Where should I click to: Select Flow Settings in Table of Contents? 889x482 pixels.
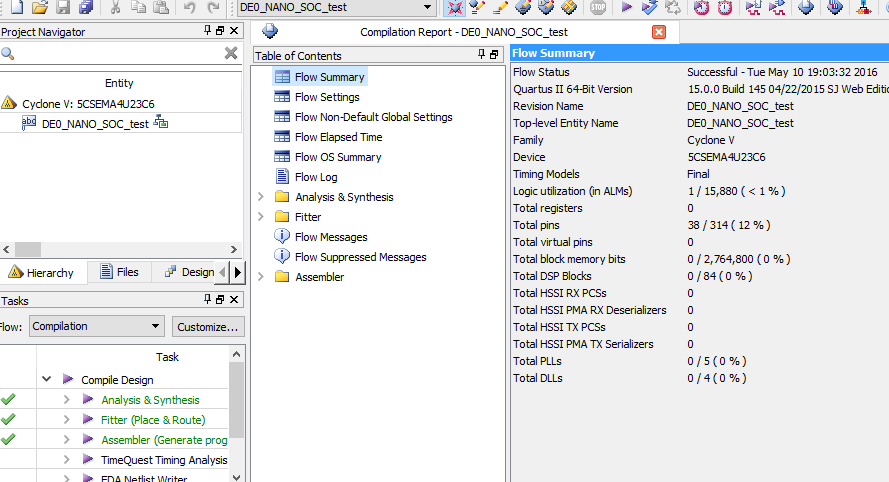(x=327, y=97)
